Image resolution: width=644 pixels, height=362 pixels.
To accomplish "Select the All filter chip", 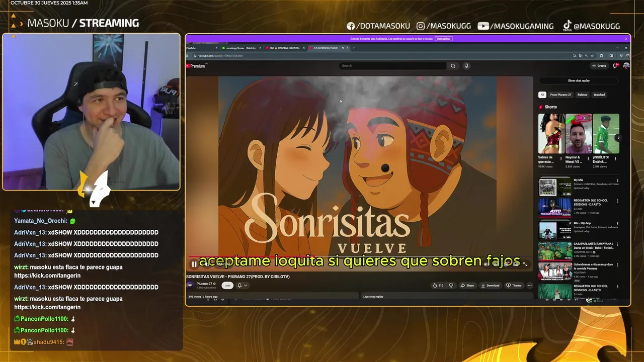I will pos(542,95).
